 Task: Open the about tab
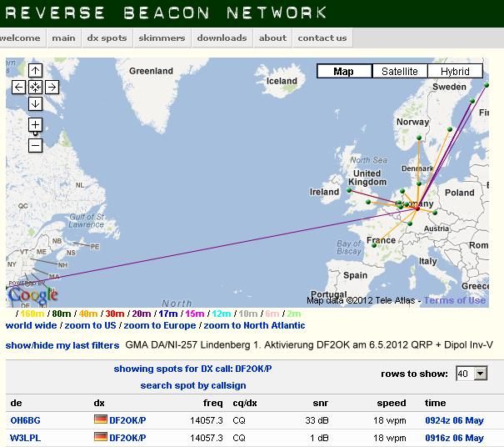click(x=272, y=38)
